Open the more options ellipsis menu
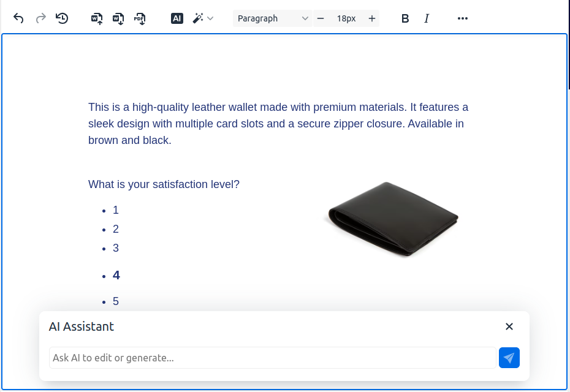Viewport: 570px width, 392px height. click(462, 18)
